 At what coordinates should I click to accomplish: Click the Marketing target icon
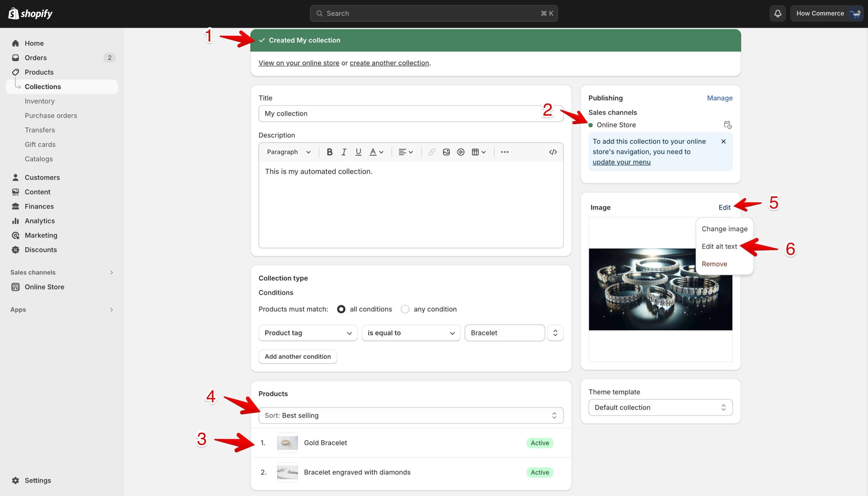15,236
